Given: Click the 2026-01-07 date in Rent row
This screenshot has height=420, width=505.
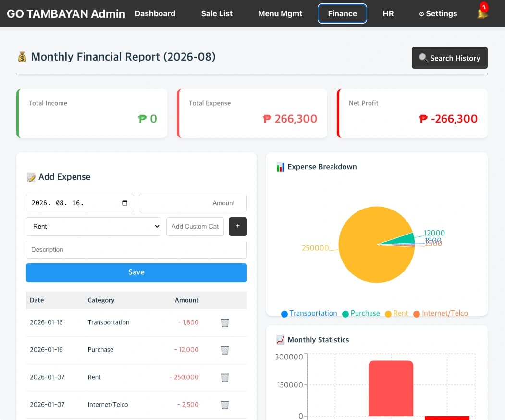Looking at the screenshot, I should (47, 377).
